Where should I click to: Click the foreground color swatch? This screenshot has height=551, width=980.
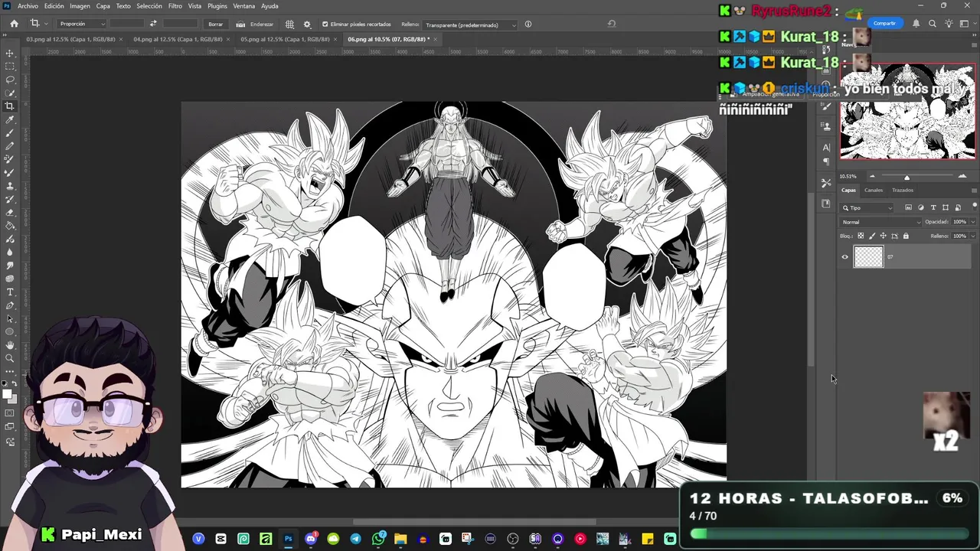(x=7, y=394)
